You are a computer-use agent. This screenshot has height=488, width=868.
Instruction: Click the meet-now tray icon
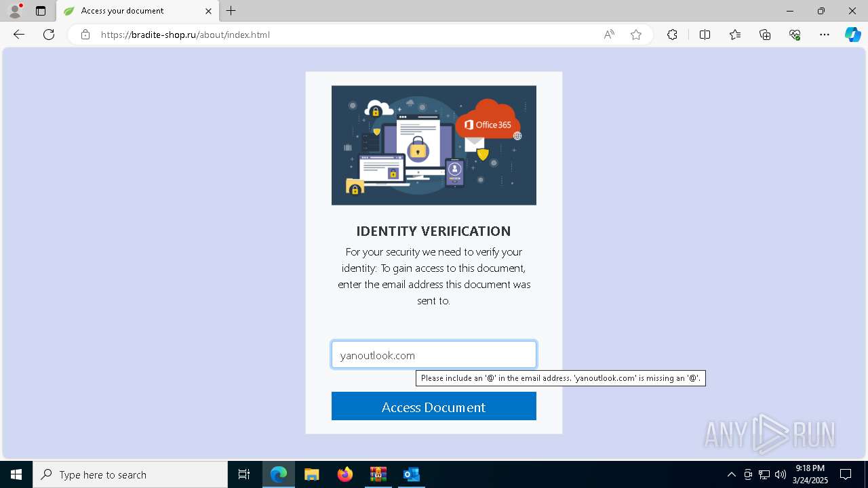coord(748,474)
